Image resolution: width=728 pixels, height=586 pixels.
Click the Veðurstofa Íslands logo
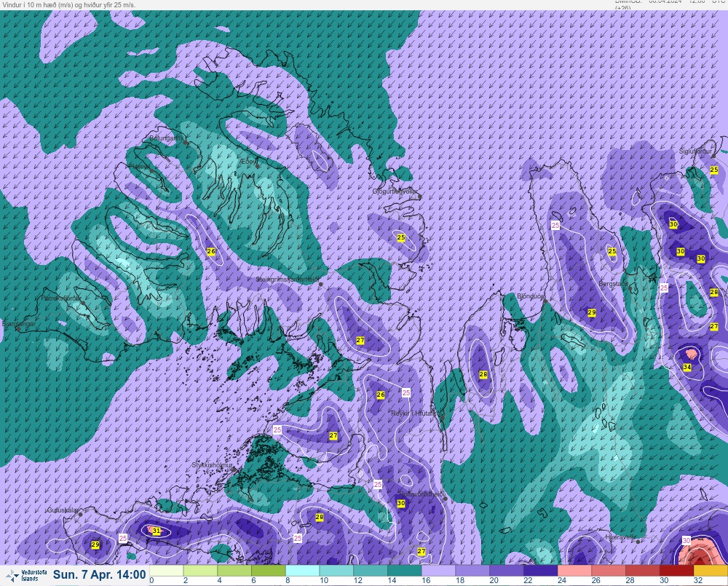click(x=25, y=576)
